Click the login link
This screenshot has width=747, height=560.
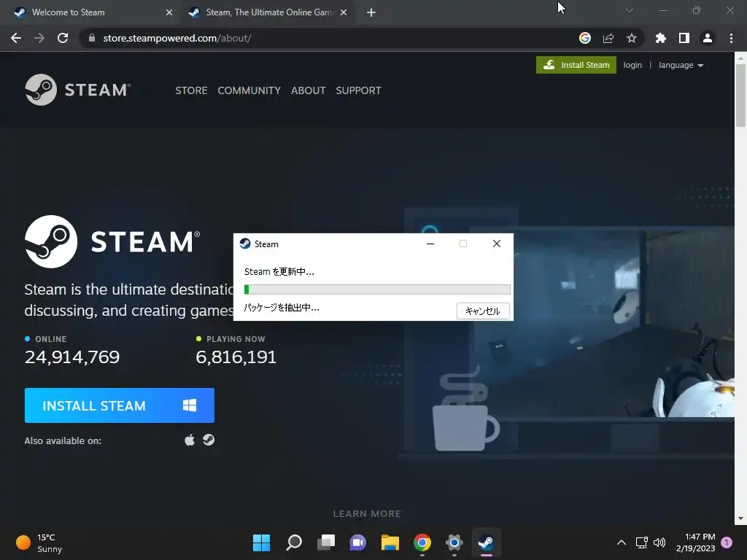[632, 65]
